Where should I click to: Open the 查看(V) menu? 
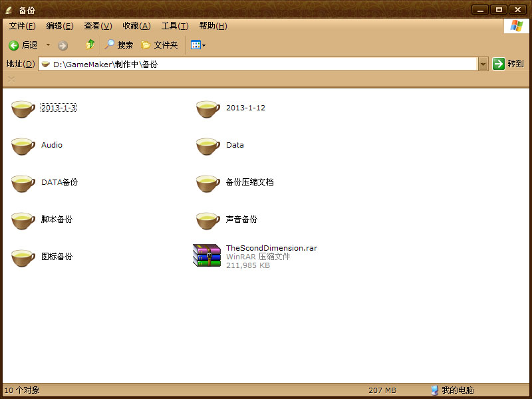(x=98, y=26)
